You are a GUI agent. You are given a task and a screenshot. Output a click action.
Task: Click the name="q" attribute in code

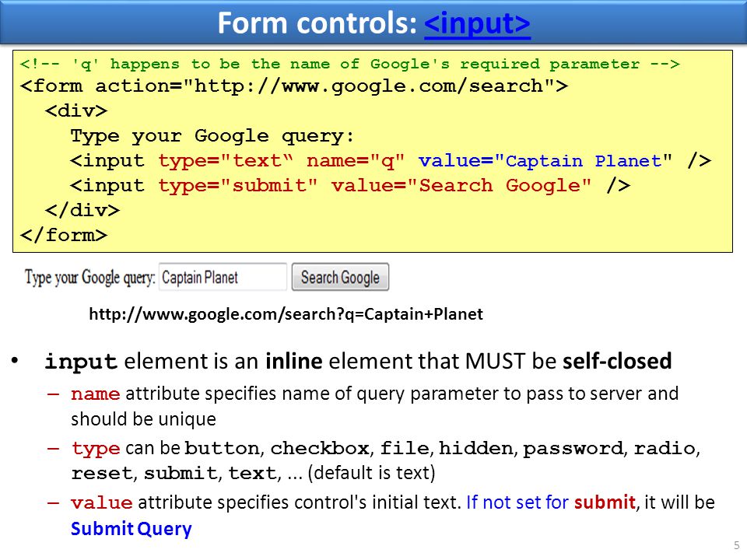pyautogui.click(x=356, y=161)
